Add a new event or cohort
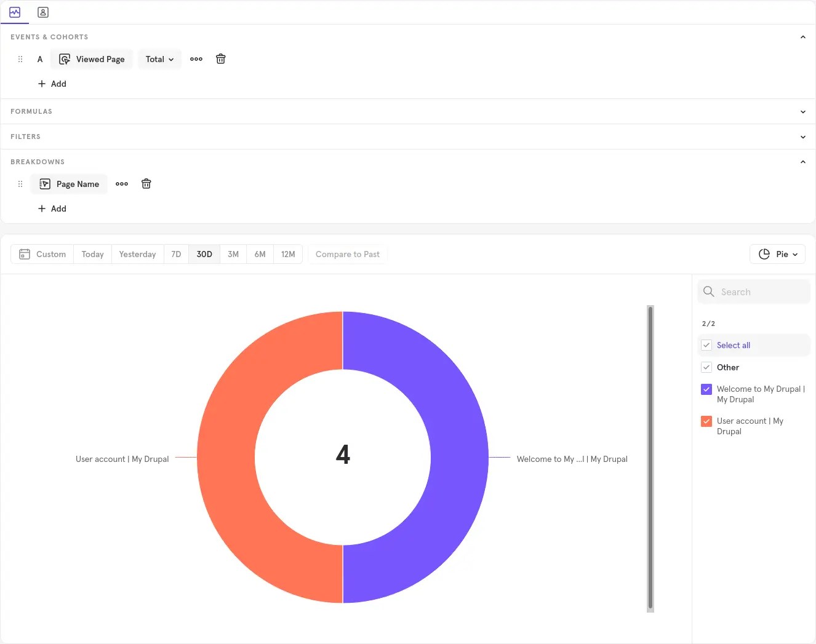Viewport: 816px width, 644px height. pyautogui.click(x=52, y=84)
